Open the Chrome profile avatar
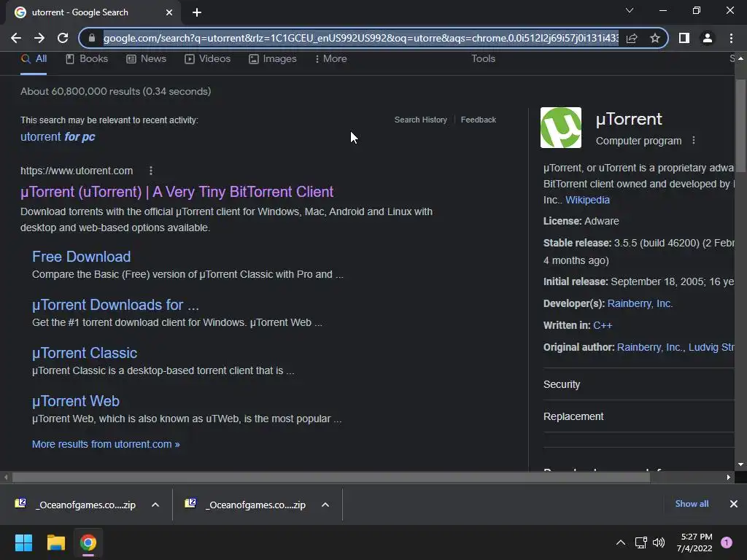Screen dimensions: 747x560 click(x=708, y=38)
